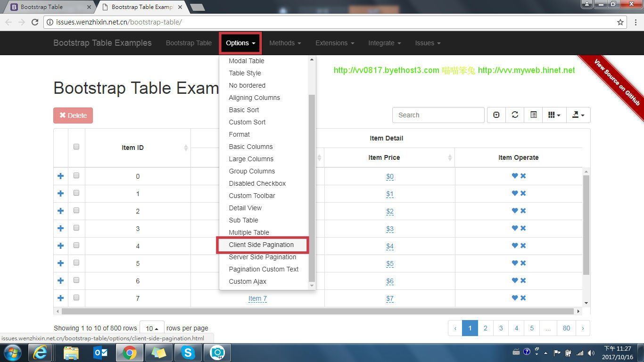This screenshot has height=362, width=644.
Task: Select Server Side Pagination menu item
Action: click(x=263, y=257)
